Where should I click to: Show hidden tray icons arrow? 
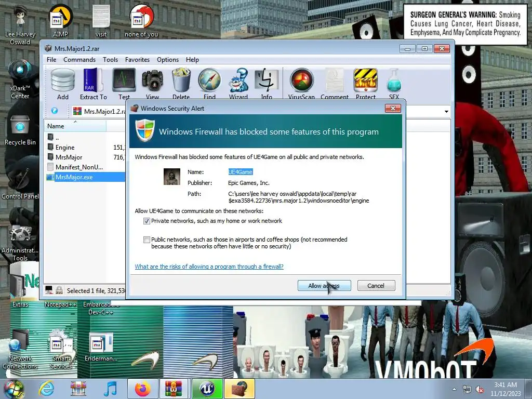[454, 389]
